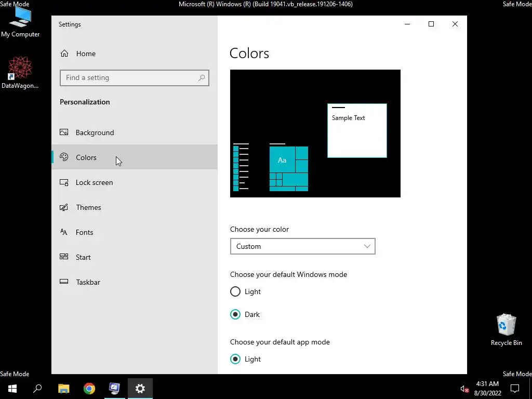Open the Windows Start menu
Screen dimensions: 532x399
point(12,389)
